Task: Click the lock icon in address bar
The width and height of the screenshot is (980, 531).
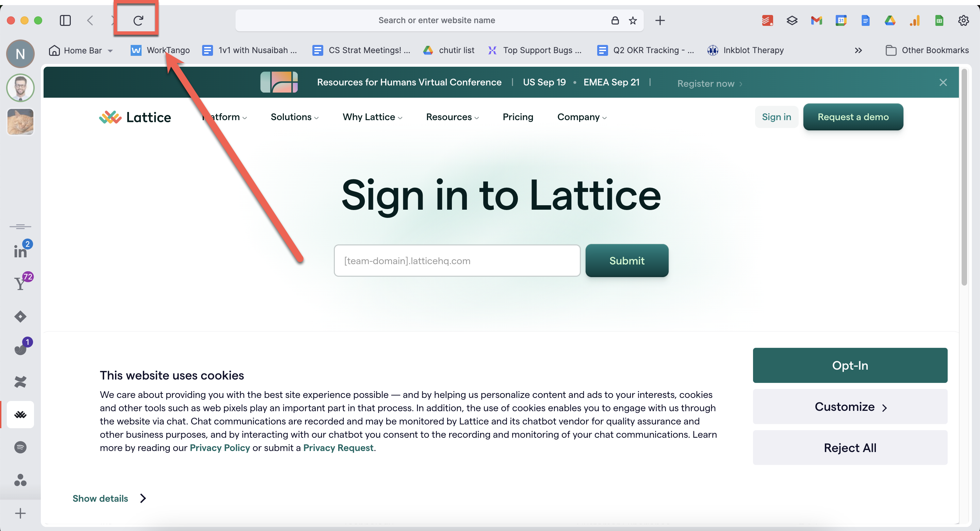Action: (x=615, y=20)
